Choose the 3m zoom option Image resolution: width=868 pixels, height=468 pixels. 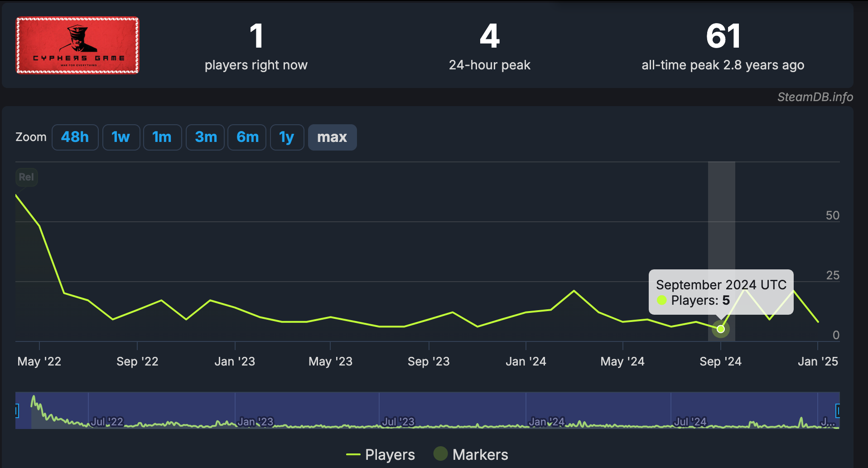coord(206,137)
